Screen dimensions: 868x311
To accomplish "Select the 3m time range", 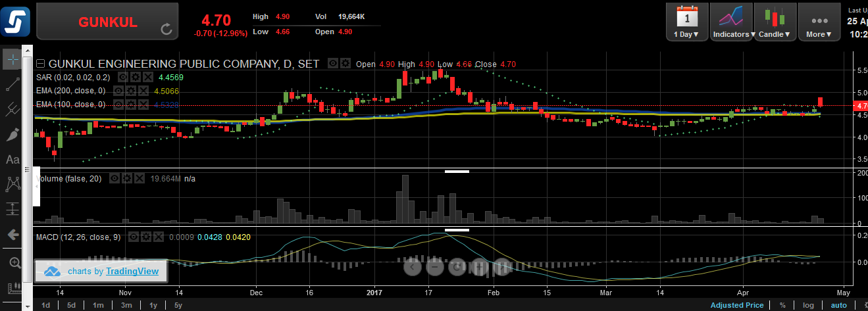I will 126,305.
